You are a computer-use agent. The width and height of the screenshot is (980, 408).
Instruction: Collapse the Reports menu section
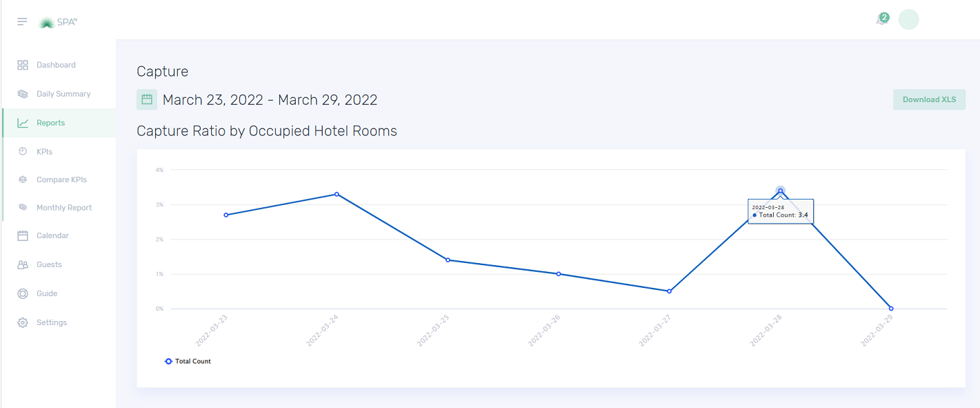(x=50, y=123)
